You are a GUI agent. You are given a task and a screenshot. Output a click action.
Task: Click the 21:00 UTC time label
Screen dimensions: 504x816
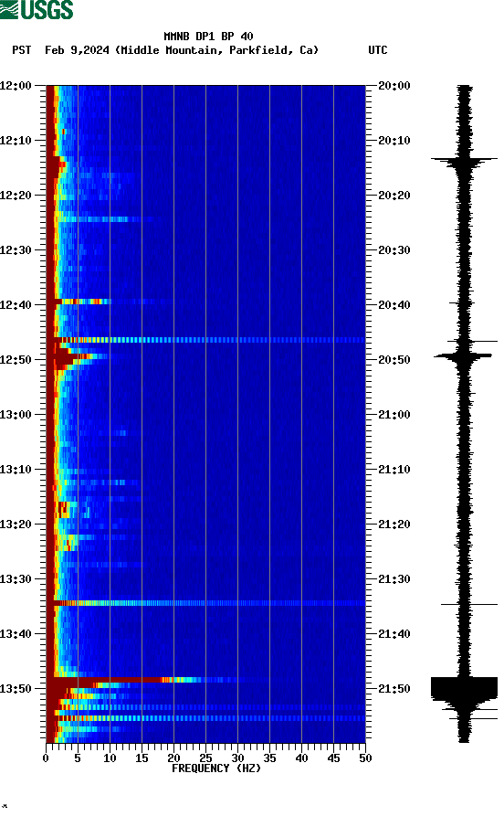pyautogui.click(x=394, y=415)
